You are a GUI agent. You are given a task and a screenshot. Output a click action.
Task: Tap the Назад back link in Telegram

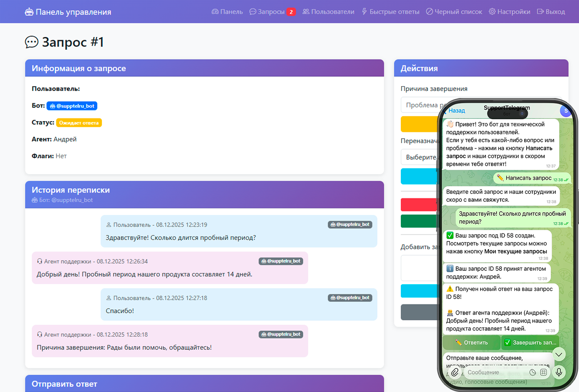pos(455,110)
